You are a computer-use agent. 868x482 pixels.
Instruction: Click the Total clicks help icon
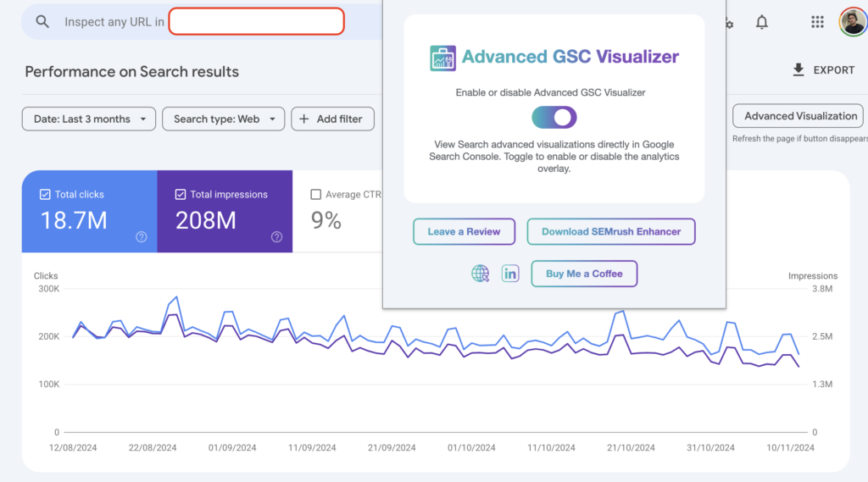(x=142, y=237)
